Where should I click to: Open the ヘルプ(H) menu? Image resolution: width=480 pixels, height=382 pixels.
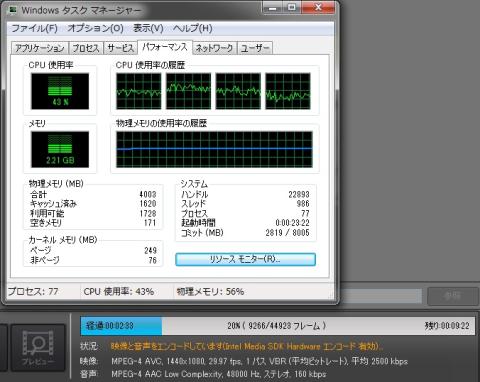(192, 28)
